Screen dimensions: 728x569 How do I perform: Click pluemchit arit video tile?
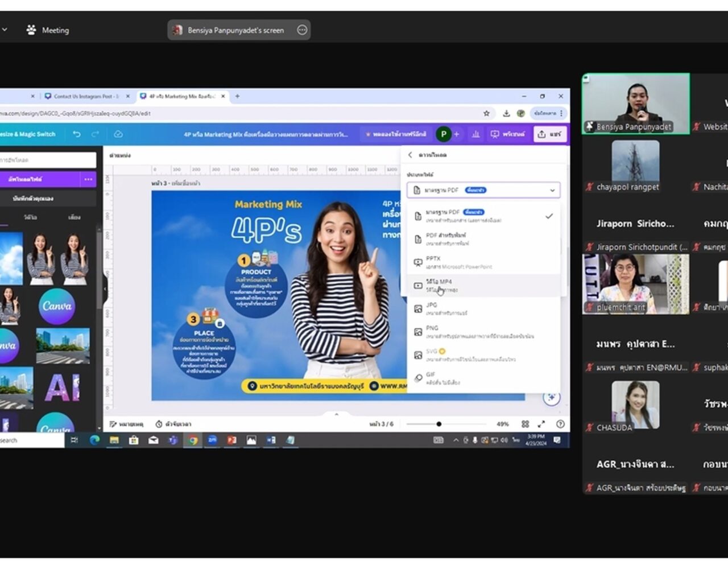click(x=636, y=284)
